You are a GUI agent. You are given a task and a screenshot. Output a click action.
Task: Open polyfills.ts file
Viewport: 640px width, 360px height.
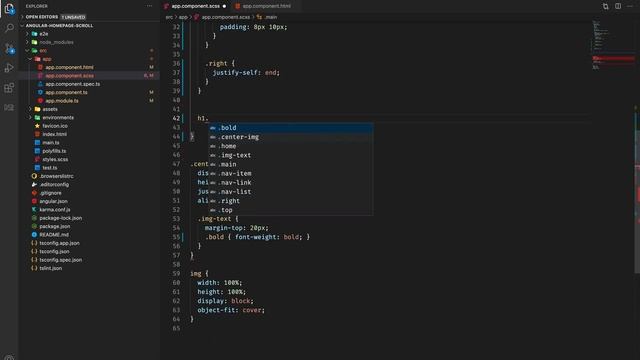(54, 151)
